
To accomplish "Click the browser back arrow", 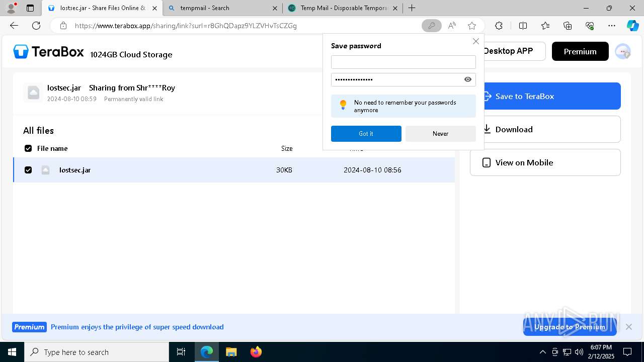I will click(x=14, y=26).
